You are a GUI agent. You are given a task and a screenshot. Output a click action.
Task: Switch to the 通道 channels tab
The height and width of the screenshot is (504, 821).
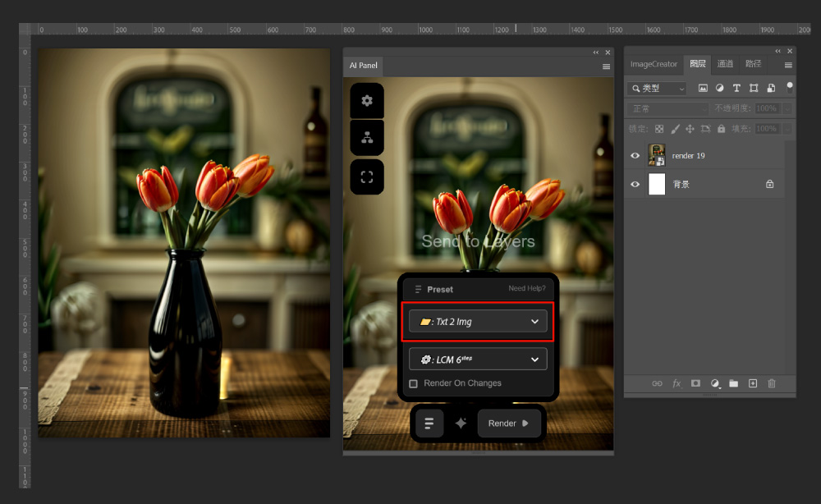[725, 64]
